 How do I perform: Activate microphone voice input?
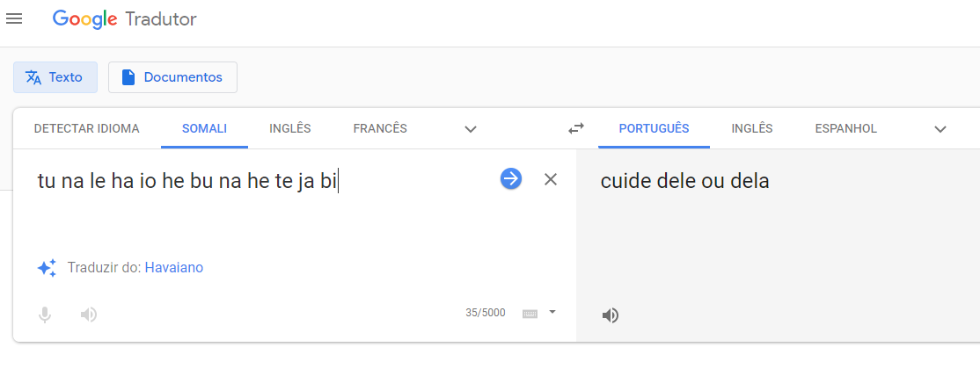[45, 314]
